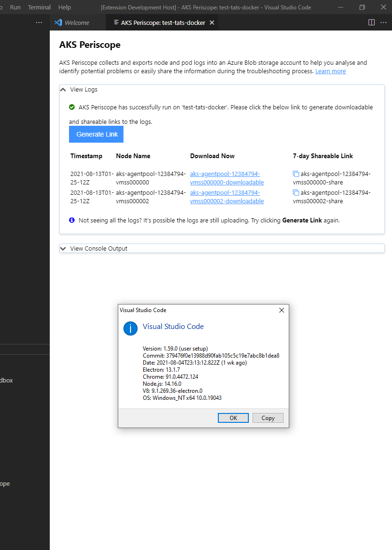Click the green success checkmark
This screenshot has height=550, width=392.
click(x=71, y=107)
